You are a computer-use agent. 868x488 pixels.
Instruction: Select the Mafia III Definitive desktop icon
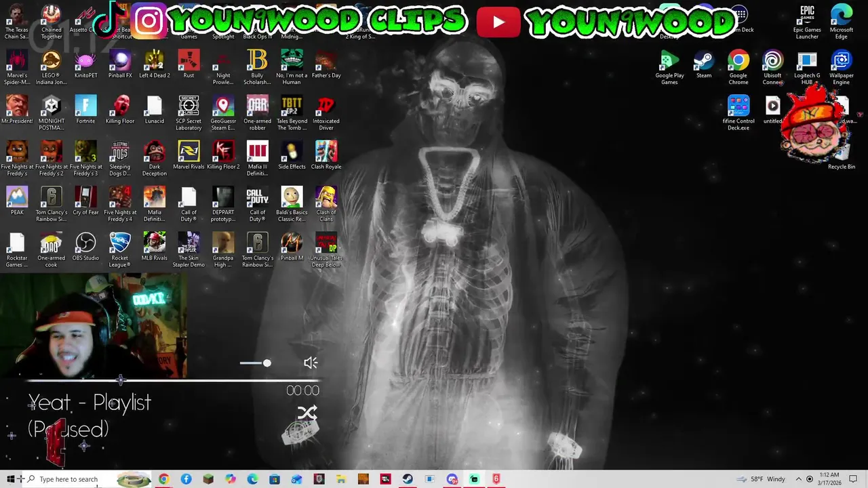click(257, 158)
